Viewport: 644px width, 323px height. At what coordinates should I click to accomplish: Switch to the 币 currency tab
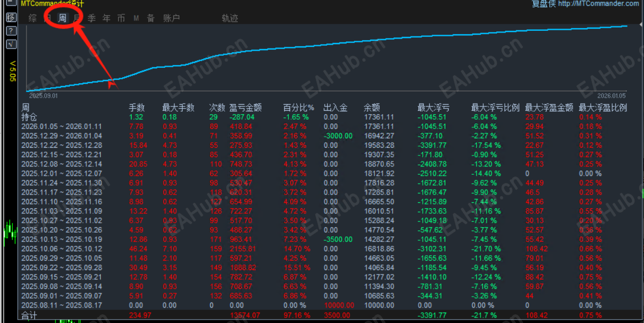tap(121, 18)
